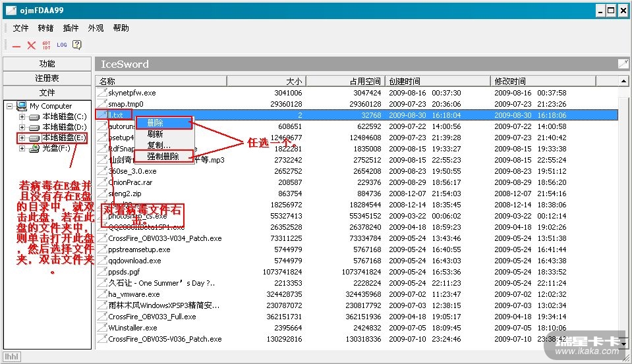The width and height of the screenshot is (632, 364).
Task: Select the OnionPrac.rar file name
Action: [130, 182]
